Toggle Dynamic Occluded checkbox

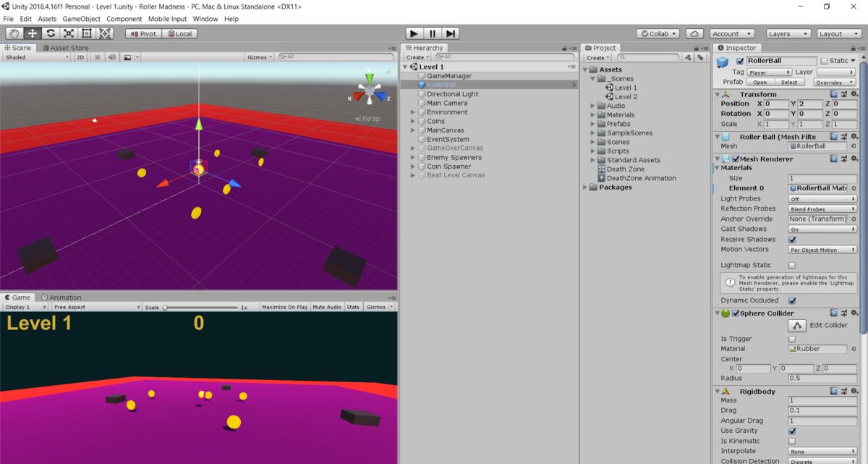point(792,300)
